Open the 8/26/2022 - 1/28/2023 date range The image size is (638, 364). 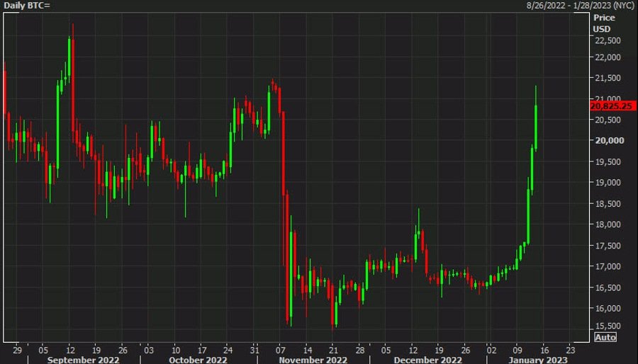(x=580, y=6)
